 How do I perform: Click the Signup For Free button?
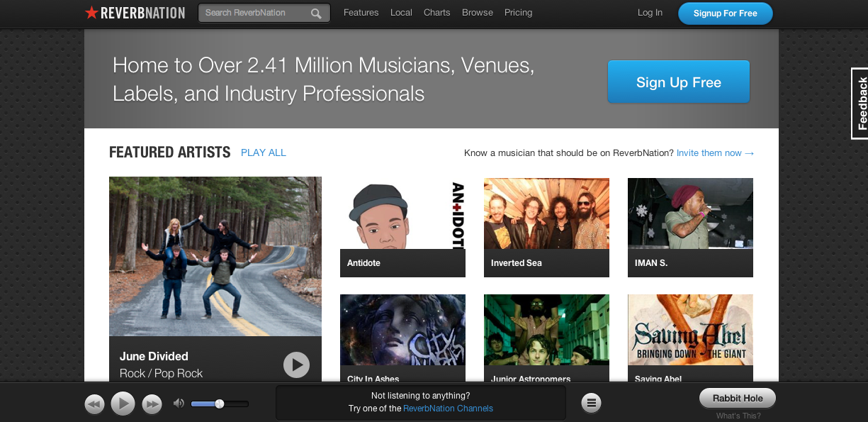725,13
